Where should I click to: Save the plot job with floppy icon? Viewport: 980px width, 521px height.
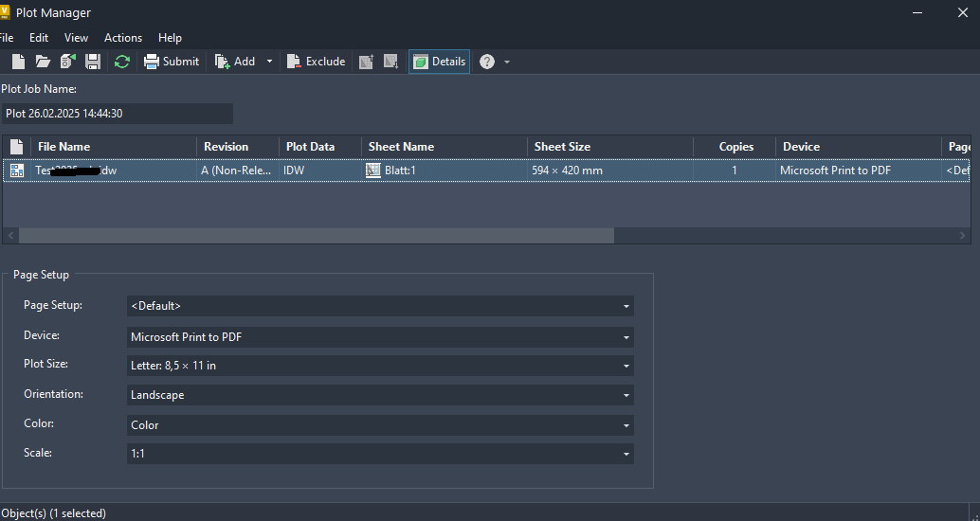(93, 62)
